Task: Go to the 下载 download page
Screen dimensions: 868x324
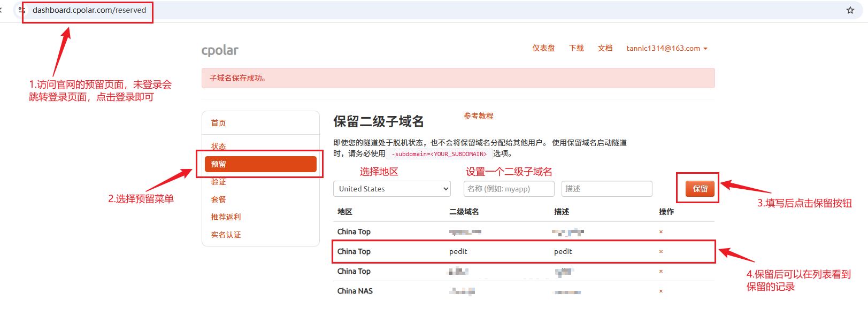Action: coord(576,48)
